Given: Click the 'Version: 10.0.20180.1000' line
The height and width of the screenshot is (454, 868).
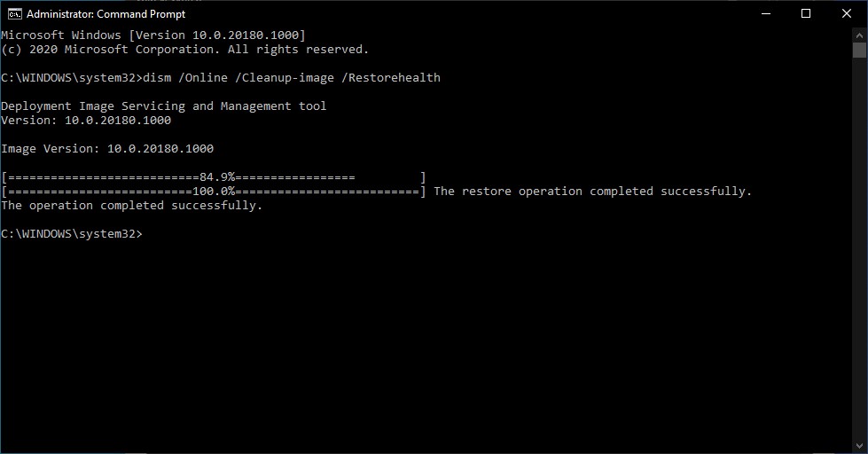Looking at the screenshot, I should tap(86, 120).
